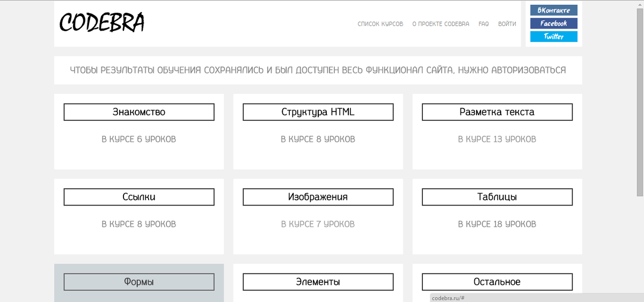Open the Знакомство course
Screen dimensions: 644x302
pyautogui.click(x=139, y=112)
